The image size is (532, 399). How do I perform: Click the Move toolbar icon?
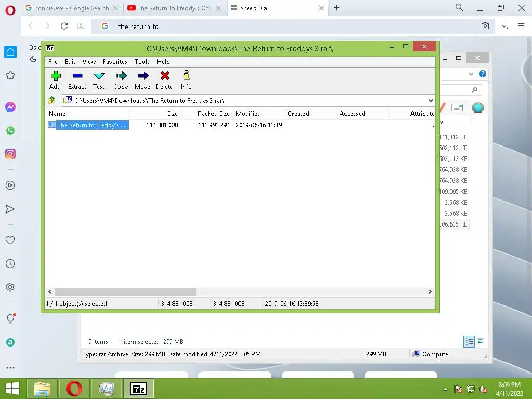tap(142, 80)
